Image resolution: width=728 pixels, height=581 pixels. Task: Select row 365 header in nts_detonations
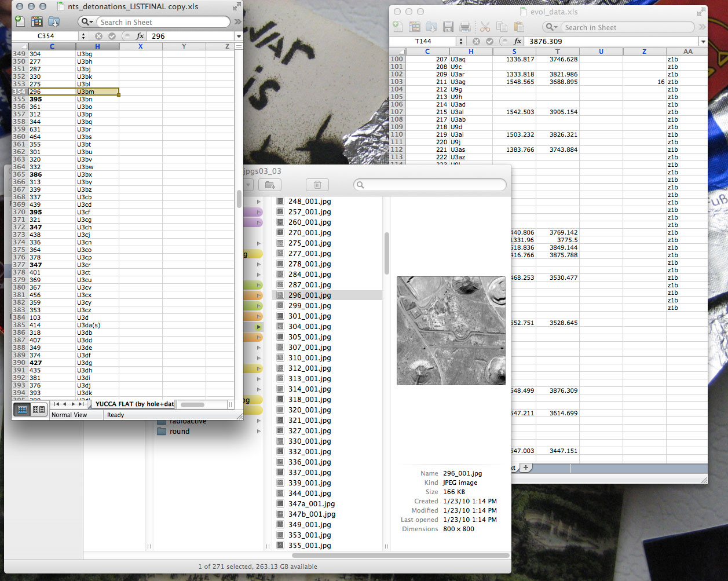(19, 174)
